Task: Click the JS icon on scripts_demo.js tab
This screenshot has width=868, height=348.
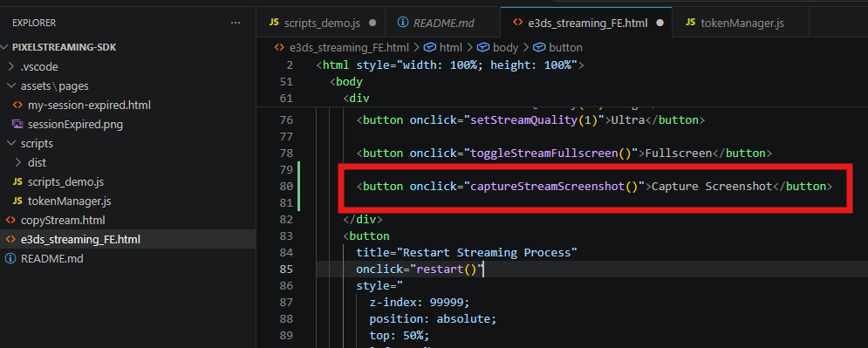Action: coord(273,23)
